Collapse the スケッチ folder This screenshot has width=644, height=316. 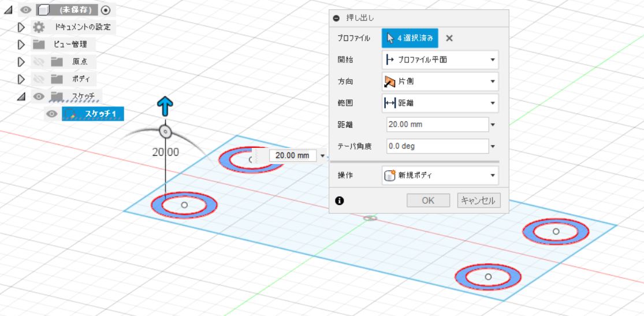21,97
